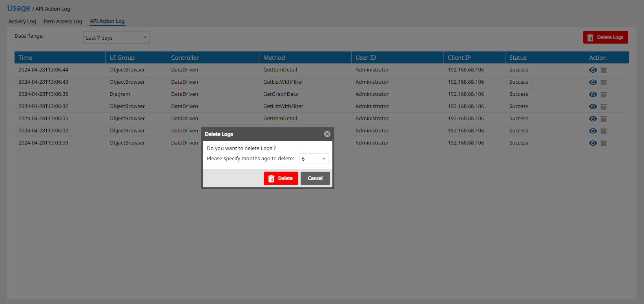Archive the 13:06:32 log entry
The width and height of the screenshot is (644, 304).
coord(604,106)
